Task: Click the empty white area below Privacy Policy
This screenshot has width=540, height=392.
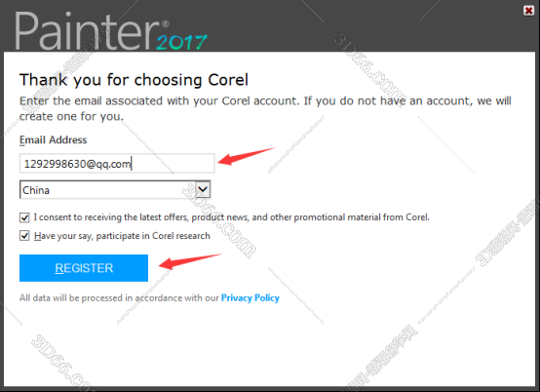Action: click(269, 344)
